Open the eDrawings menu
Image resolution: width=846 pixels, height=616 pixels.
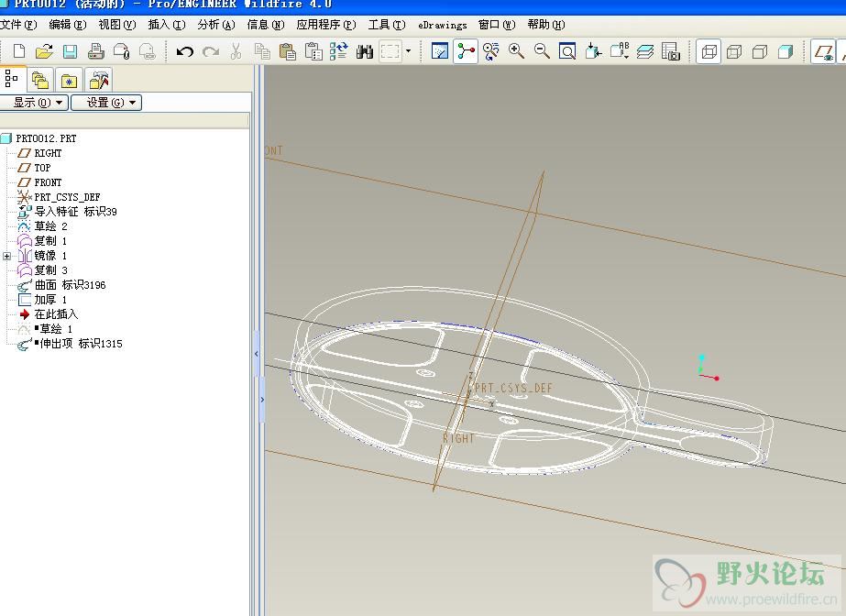(443, 25)
